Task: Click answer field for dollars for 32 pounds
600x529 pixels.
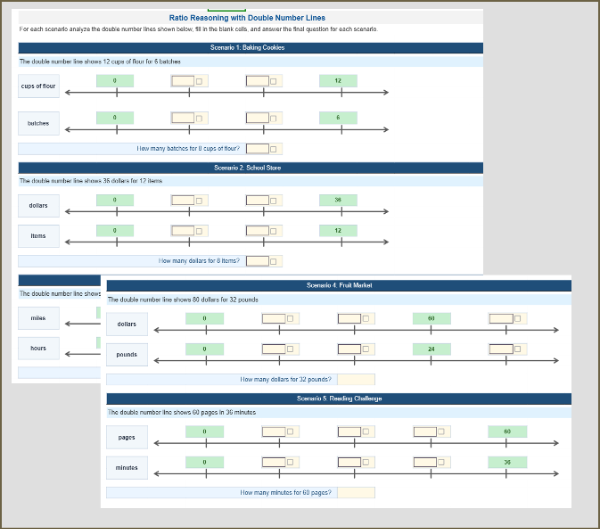Action: (x=357, y=379)
